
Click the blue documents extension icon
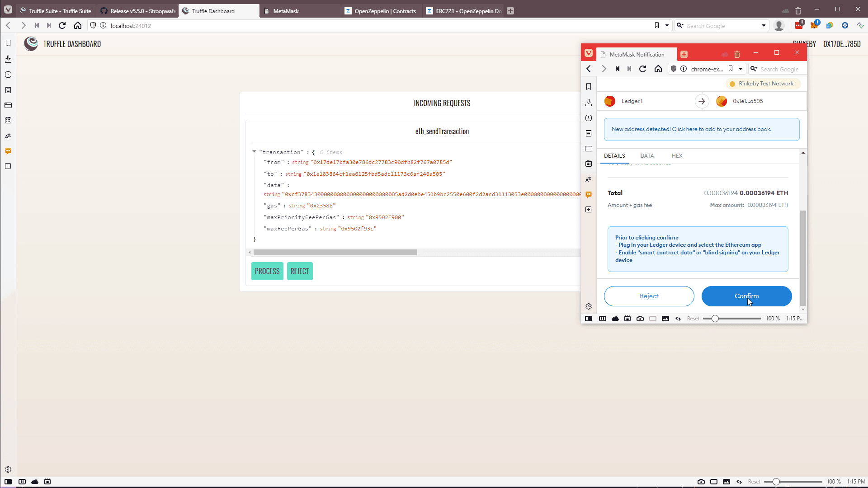tap(829, 26)
